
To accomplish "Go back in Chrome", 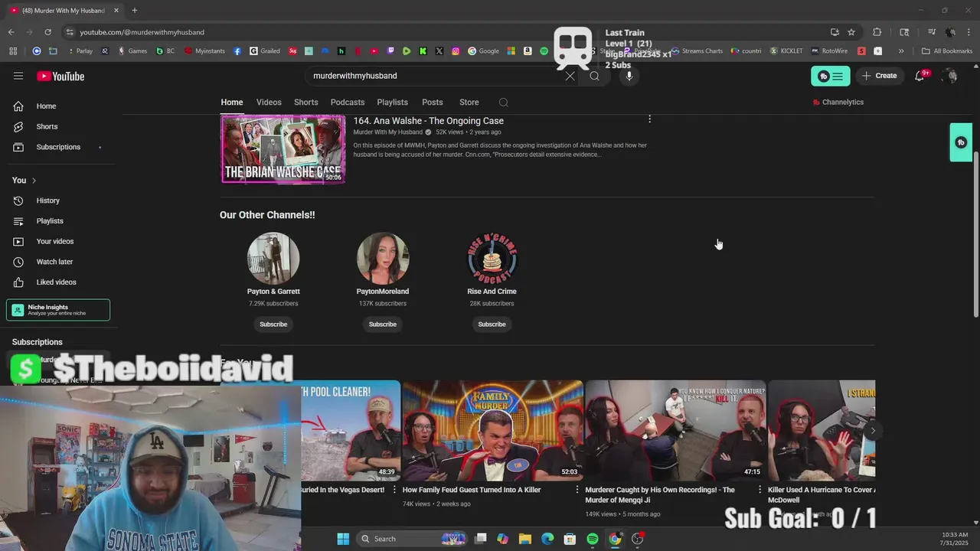I will 11,32.
